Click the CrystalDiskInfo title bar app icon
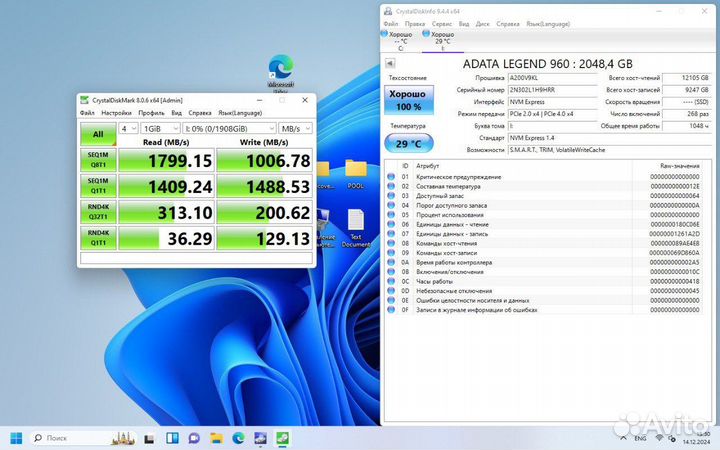The height and width of the screenshot is (450, 720). tap(388, 11)
